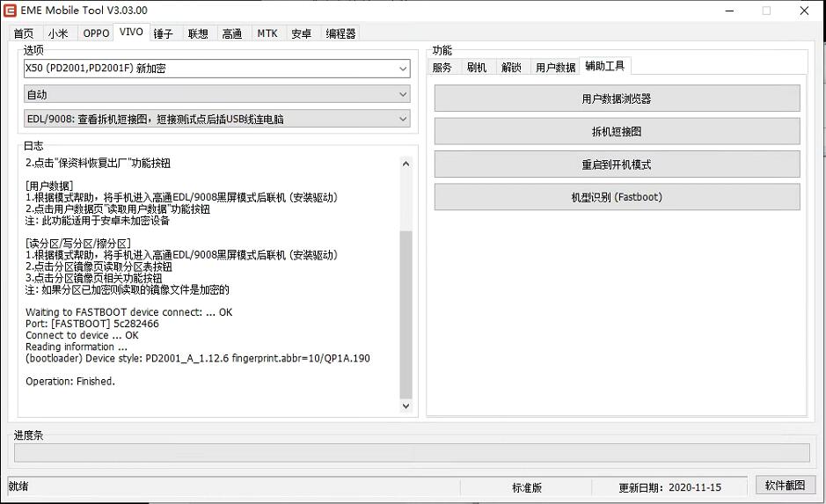Switch to the OPPO tab
The height and width of the screenshot is (504, 826).
tap(96, 33)
